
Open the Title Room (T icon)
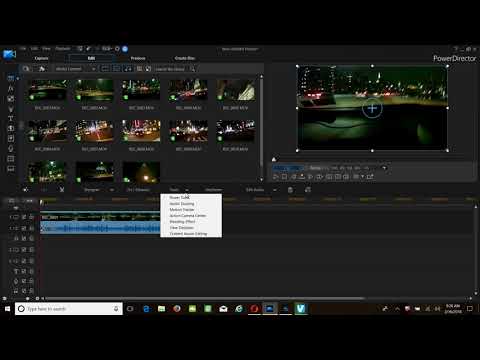coord(11,118)
